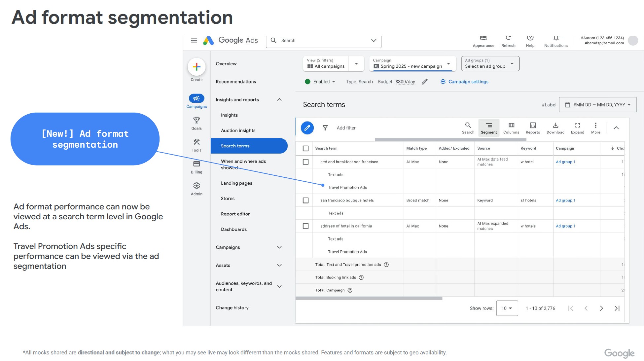644x361 pixels.
Task: Open the search bar dropdown arrow
Action: pos(374,40)
